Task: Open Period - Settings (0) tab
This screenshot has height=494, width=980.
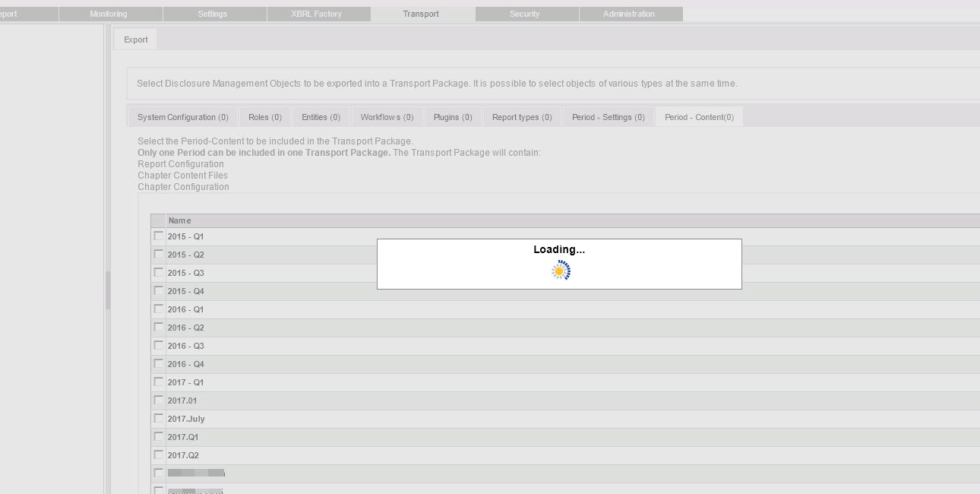Action: 609,117
